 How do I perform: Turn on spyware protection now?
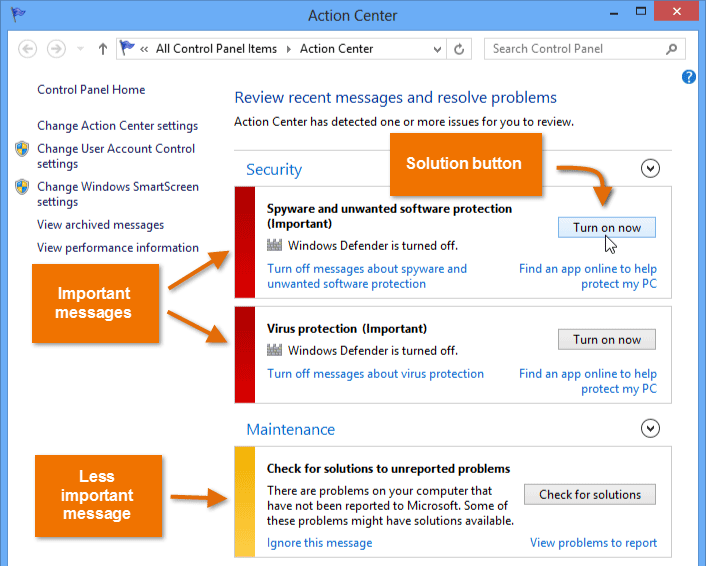click(606, 228)
